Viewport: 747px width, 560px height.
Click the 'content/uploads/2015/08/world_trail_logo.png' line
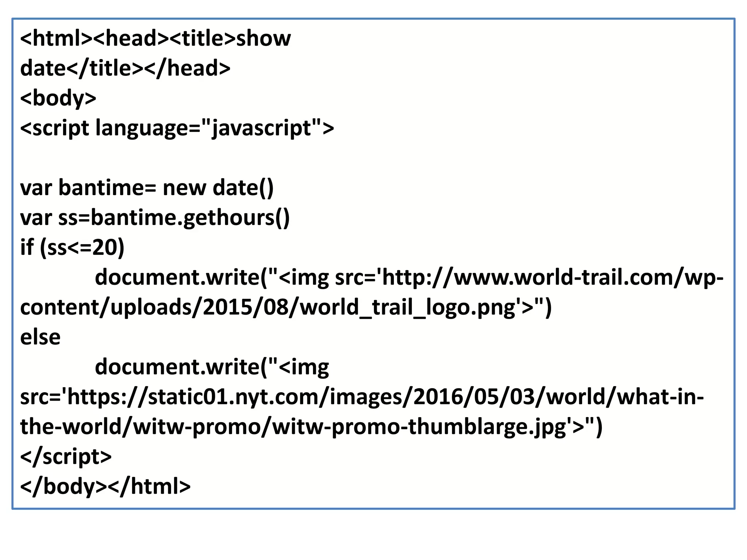286,307
